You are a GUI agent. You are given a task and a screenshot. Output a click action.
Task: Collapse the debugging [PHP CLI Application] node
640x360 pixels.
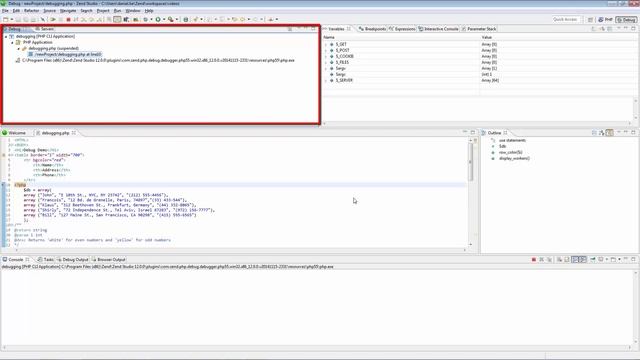6,37
